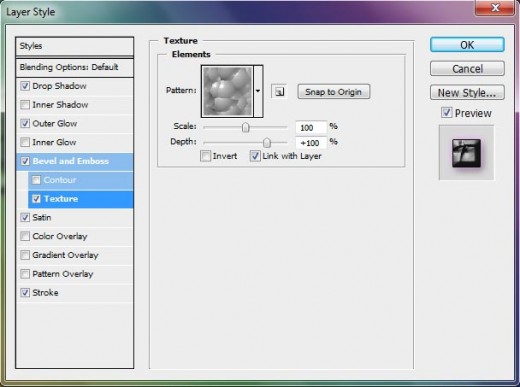Select the Satin style label
The height and width of the screenshot is (387, 520).
point(42,218)
